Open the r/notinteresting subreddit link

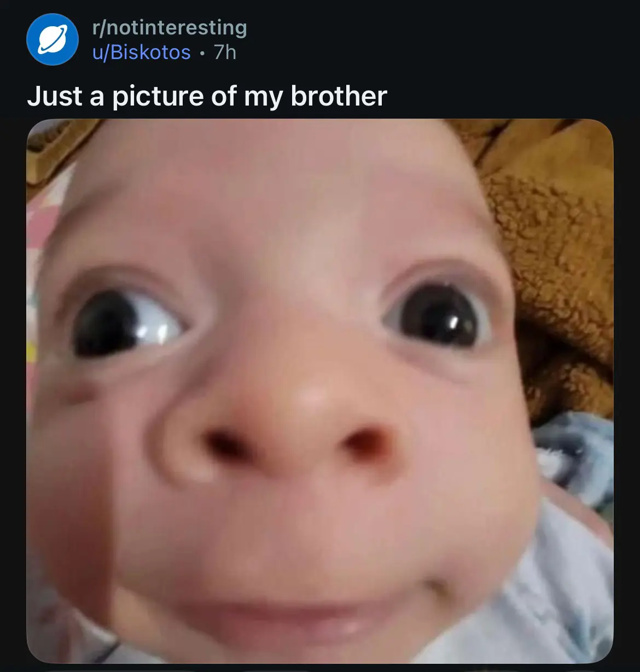pyautogui.click(x=170, y=27)
